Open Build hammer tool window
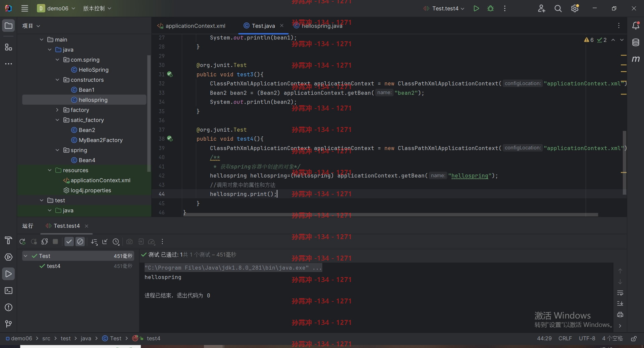Image resolution: width=644 pixels, height=348 pixels. pos(8,240)
